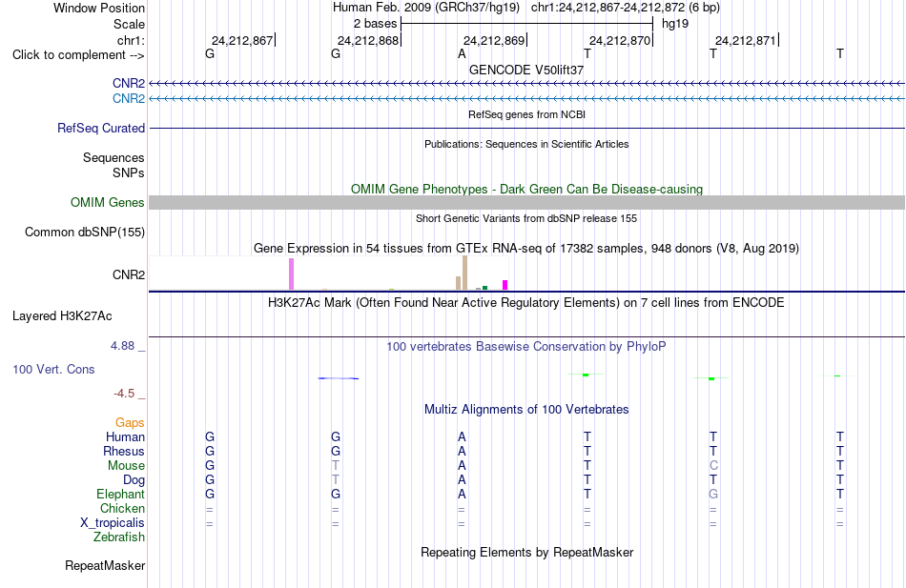The height and width of the screenshot is (588, 906).
Task: Click the small dark green GTEx bar
Action: point(485,288)
